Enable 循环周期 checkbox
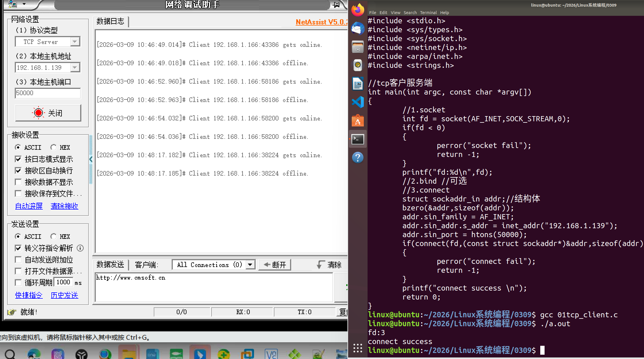This screenshot has height=359, width=644. [18, 283]
